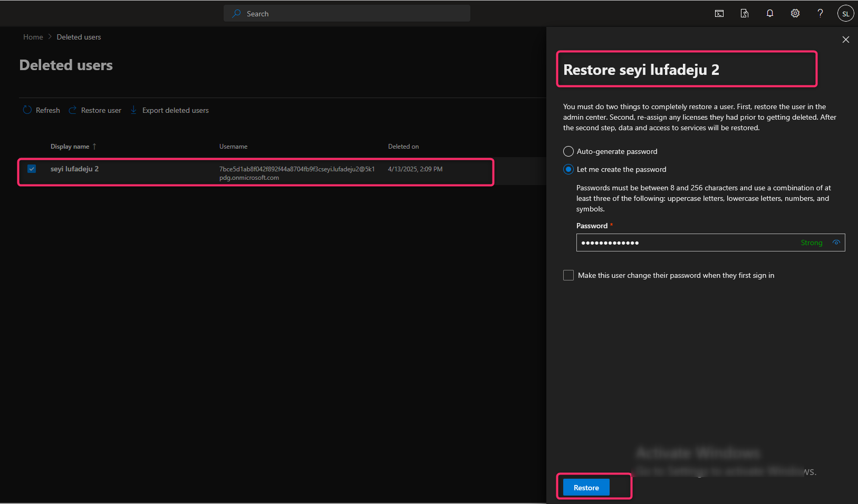This screenshot has width=858, height=504.
Task: Click the blue Restore button
Action: (586, 488)
